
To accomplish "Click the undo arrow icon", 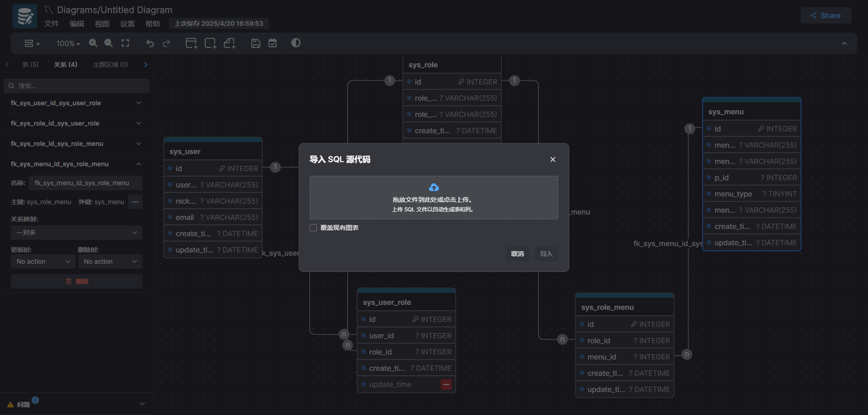I will (x=150, y=43).
